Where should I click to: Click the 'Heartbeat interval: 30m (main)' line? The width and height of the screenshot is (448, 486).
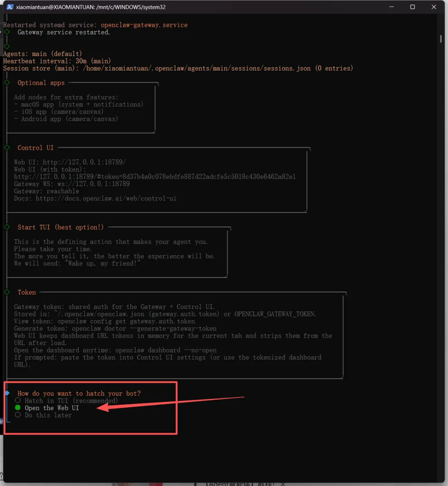click(57, 61)
